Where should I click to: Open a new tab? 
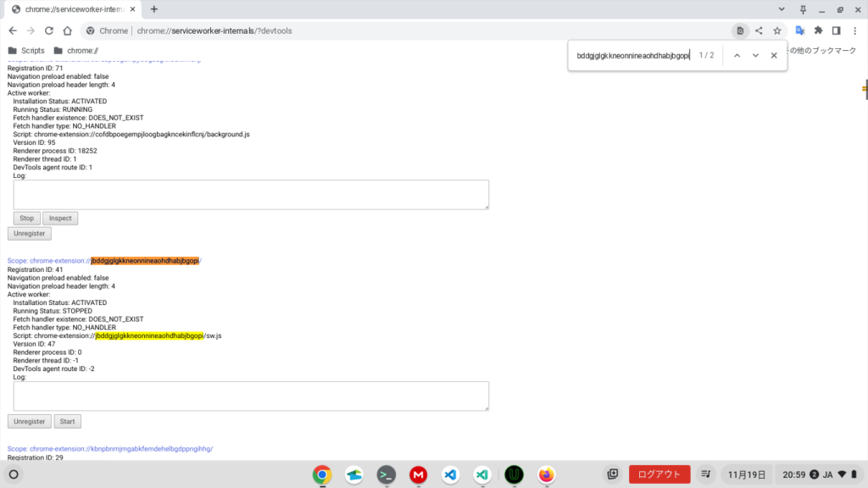coord(153,9)
